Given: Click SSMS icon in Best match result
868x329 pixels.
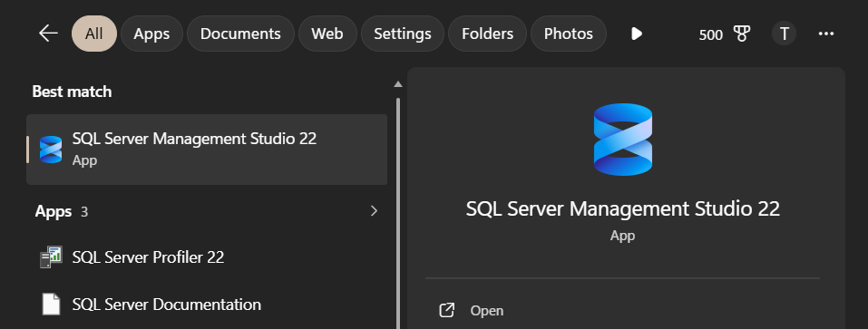Looking at the screenshot, I should coord(51,150).
